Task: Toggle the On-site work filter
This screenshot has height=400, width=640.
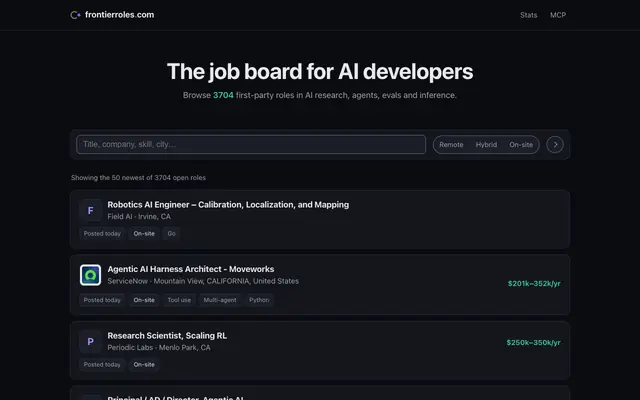Action: (x=521, y=144)
